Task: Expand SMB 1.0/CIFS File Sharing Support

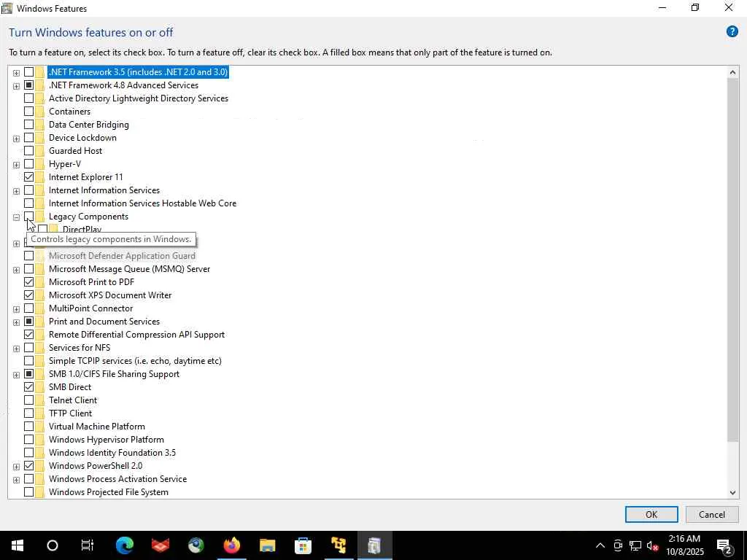Action: click(x=16, y=375)
